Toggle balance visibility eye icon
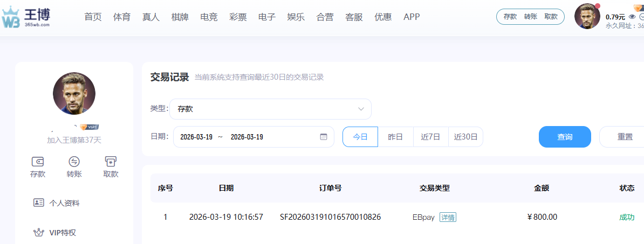 coord(632,17)
